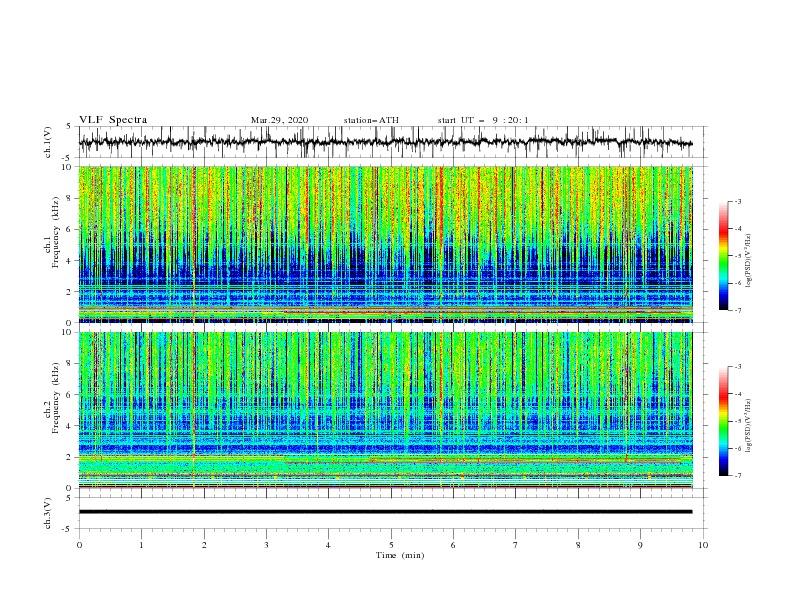Click the "ch.3(V)" axis label
The height and width of the screenshot is (612, 792).
point(48,513)
